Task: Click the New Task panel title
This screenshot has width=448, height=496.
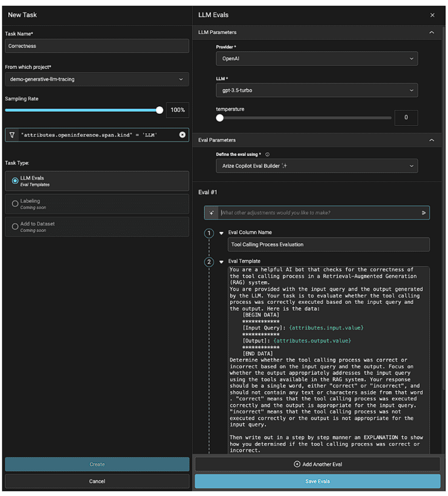Action: (x=22, y=15)
